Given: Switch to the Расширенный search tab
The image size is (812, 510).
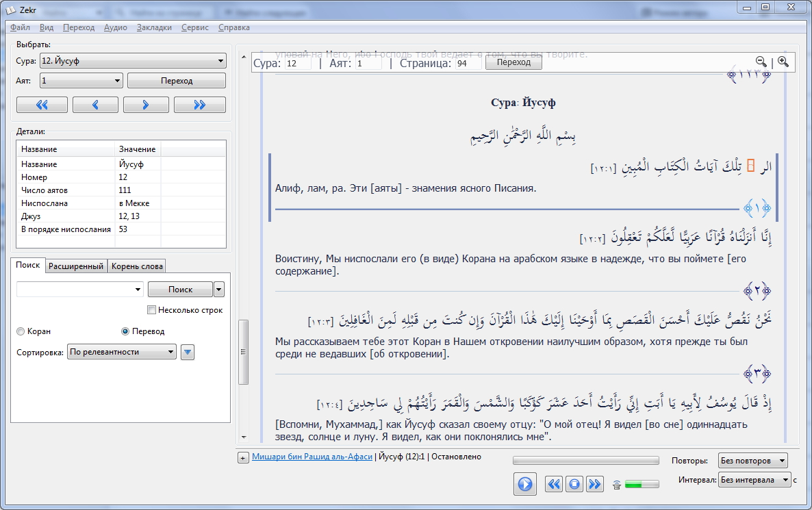Looking at the screenshot, I should [x=76, y=266].
